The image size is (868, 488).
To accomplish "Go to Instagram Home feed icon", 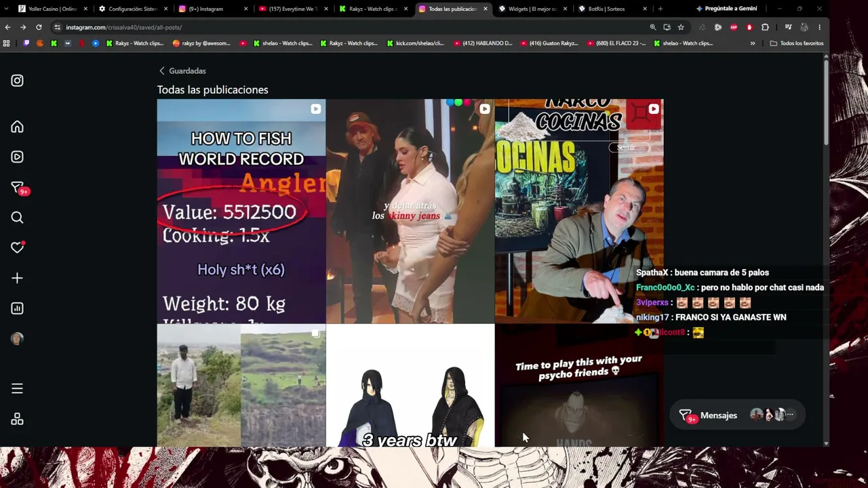I will click(18, 127).
